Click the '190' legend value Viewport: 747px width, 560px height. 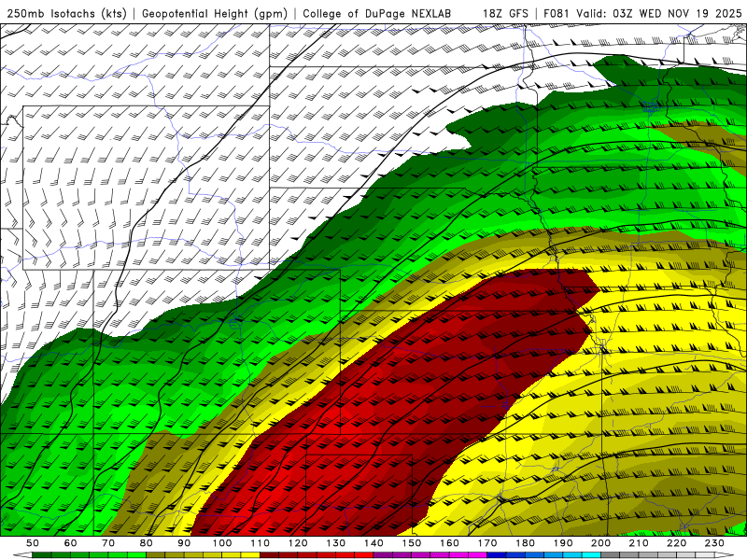[563, 543]
